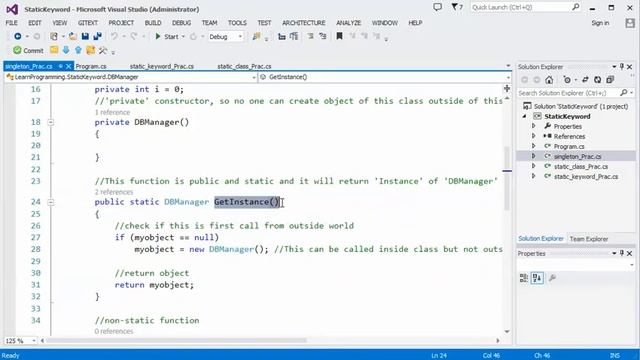Click the yellow icon next to Commit

coord(54,50)
